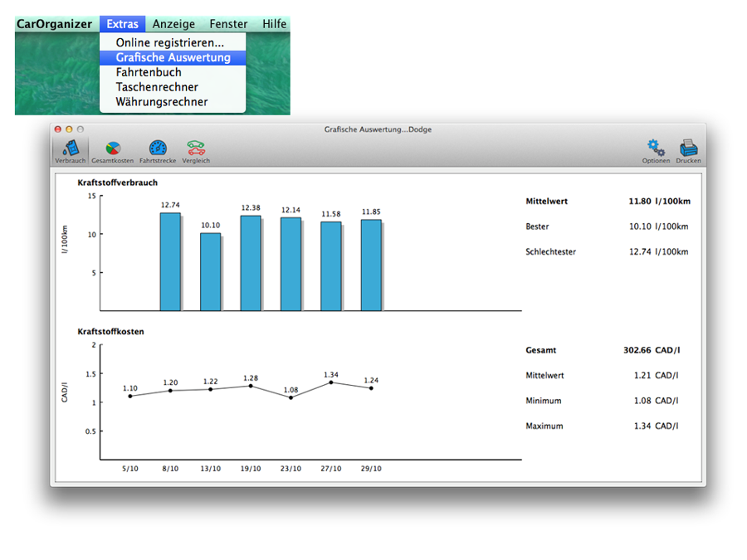747x560 pixels.
Task: Open the Gesamtkosten pie chart view
Action: pos(106,150)
